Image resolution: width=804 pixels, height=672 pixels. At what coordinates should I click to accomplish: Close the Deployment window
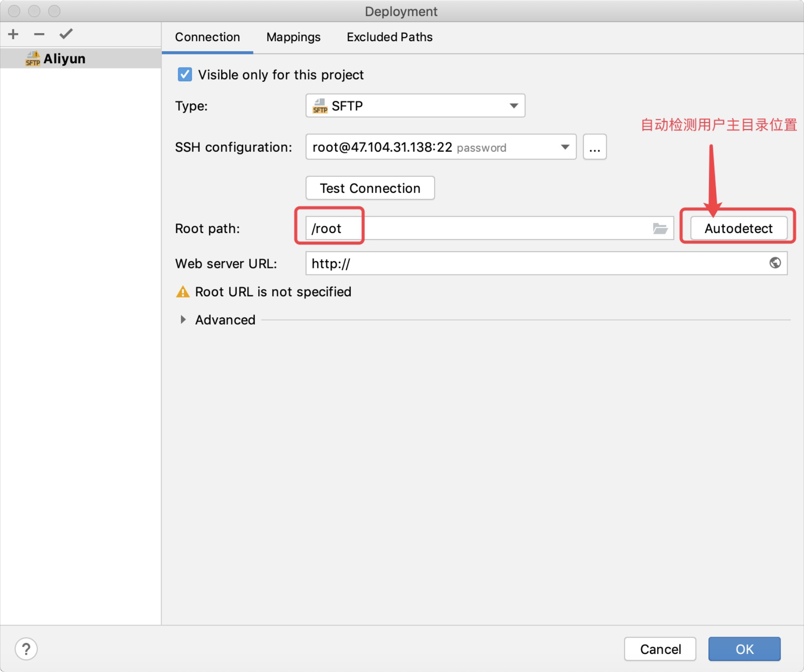click(x=14, y=11)
